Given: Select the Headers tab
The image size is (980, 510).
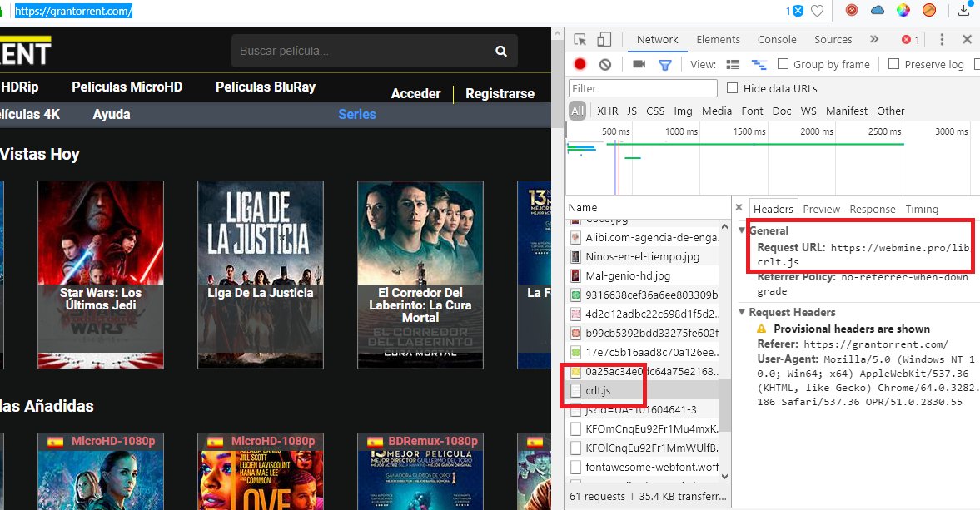Looking at the screenshot, I should click(x=774, y=209).
